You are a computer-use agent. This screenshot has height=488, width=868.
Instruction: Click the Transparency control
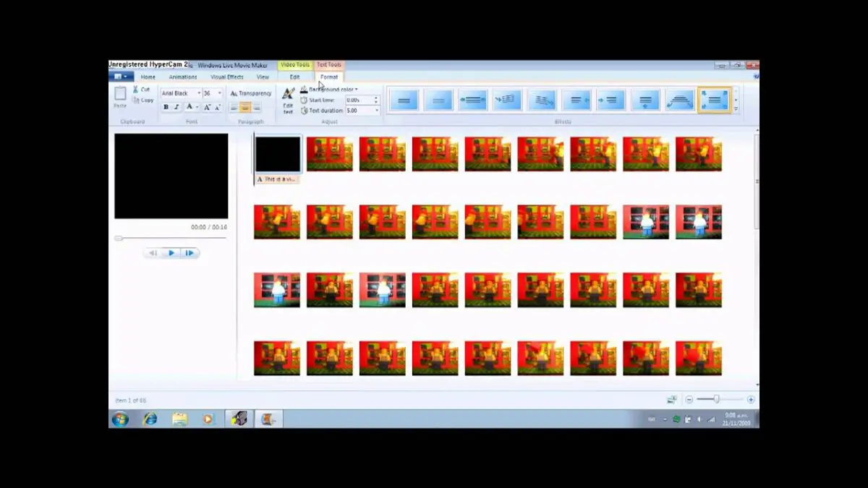point(251,93)
